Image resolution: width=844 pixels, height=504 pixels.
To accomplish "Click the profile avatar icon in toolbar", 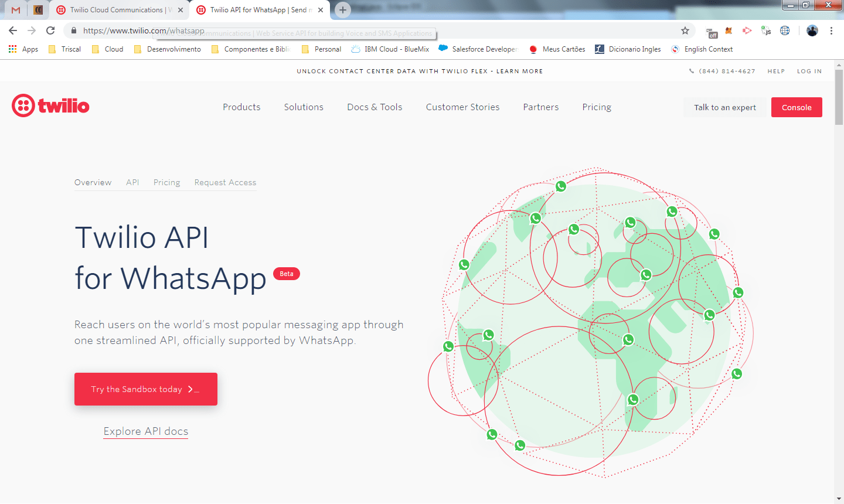I will [812, 30].
